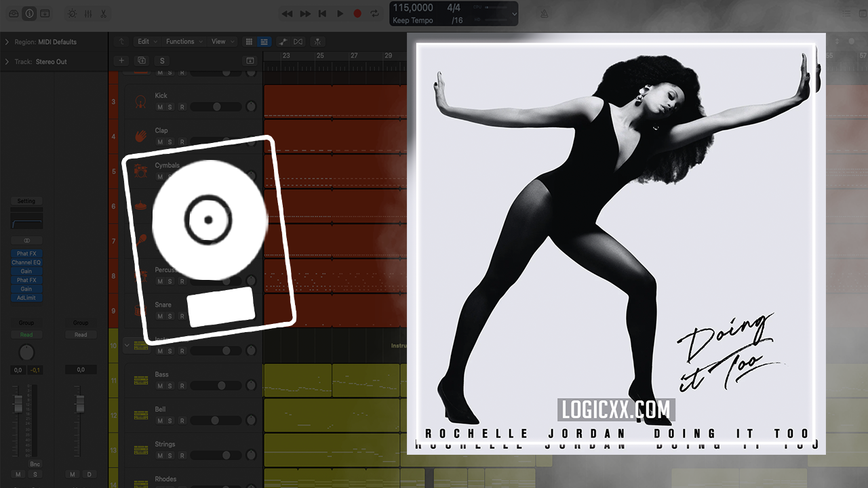Duplicate track with the duplicate icon
Image resolution: width=868 pixels, height=488 pixels.
(142, 60)
